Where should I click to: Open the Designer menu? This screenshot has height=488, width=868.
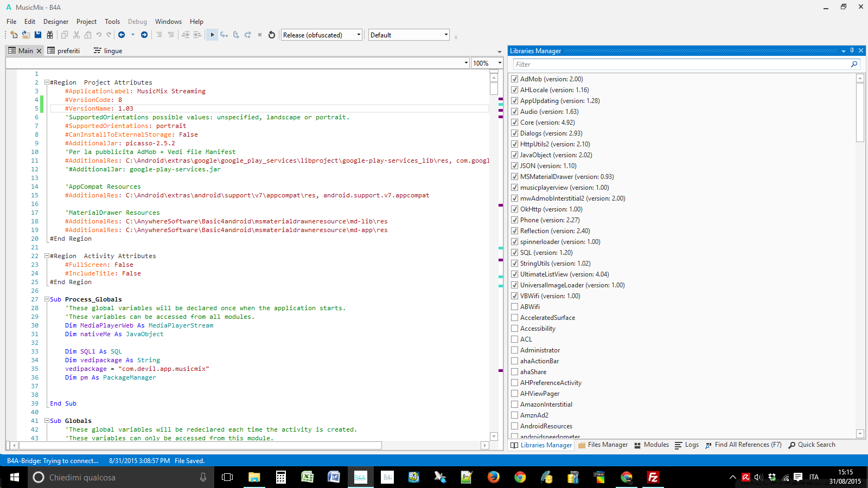pyautogui.click(x=56, y=22)
